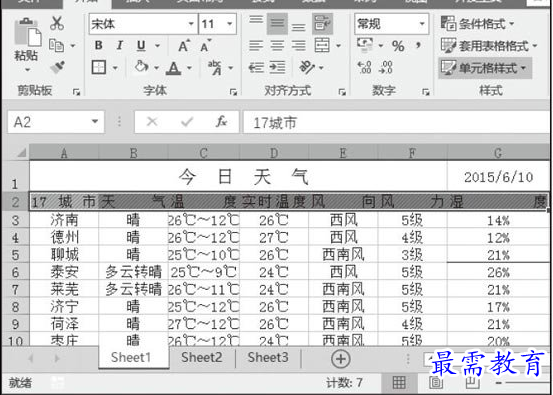Open 条件格式 conditional formatting menu
The width and height of the screenshot is (553, 395).
click(x=478, y=24)
